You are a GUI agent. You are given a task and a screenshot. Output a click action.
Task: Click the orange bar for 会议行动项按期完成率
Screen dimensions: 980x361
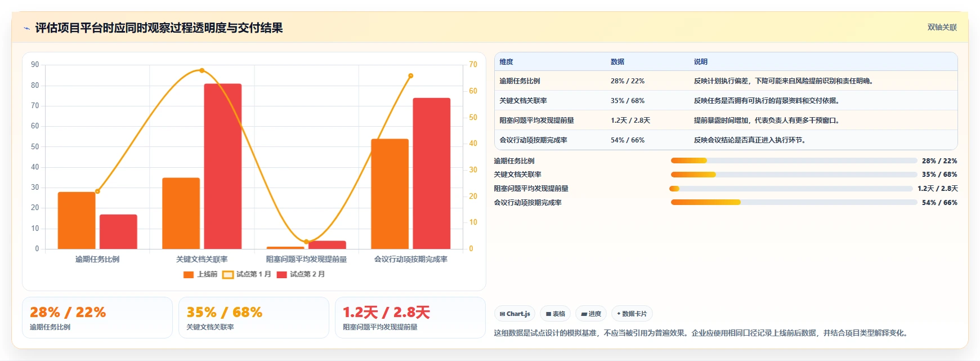pos(390,194)
